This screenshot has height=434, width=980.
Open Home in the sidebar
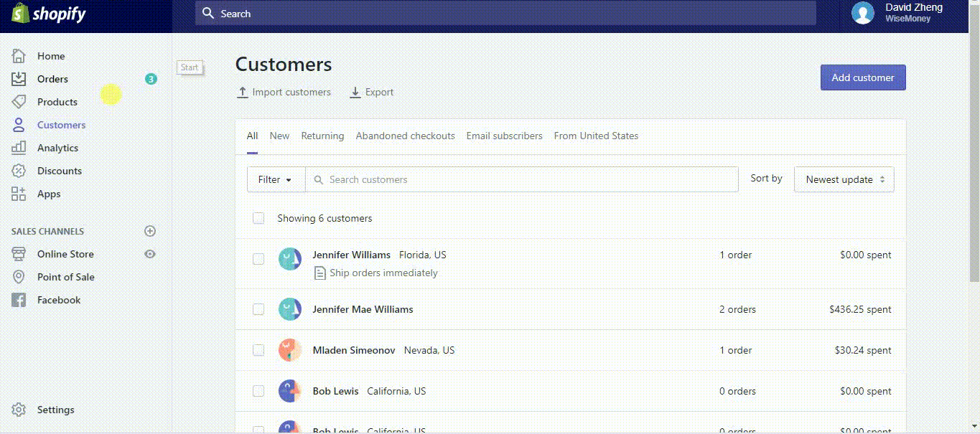pyautogui.click(x=51, y=56)
